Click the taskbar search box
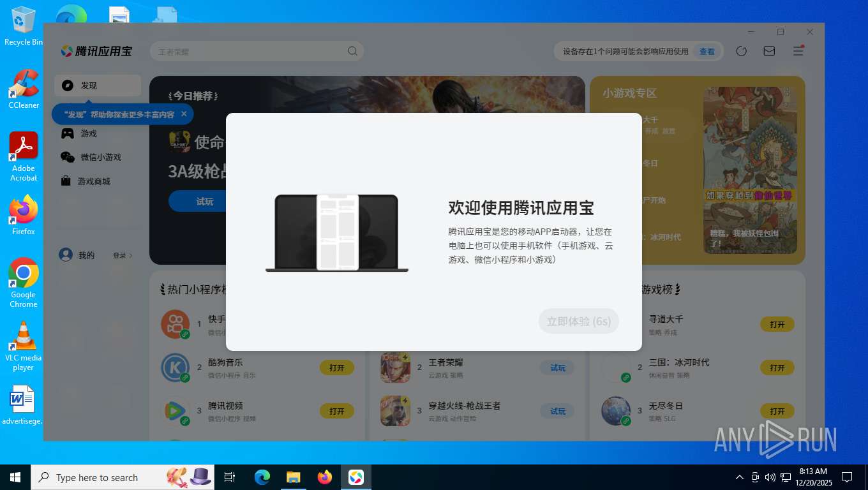 coord(123,477)
